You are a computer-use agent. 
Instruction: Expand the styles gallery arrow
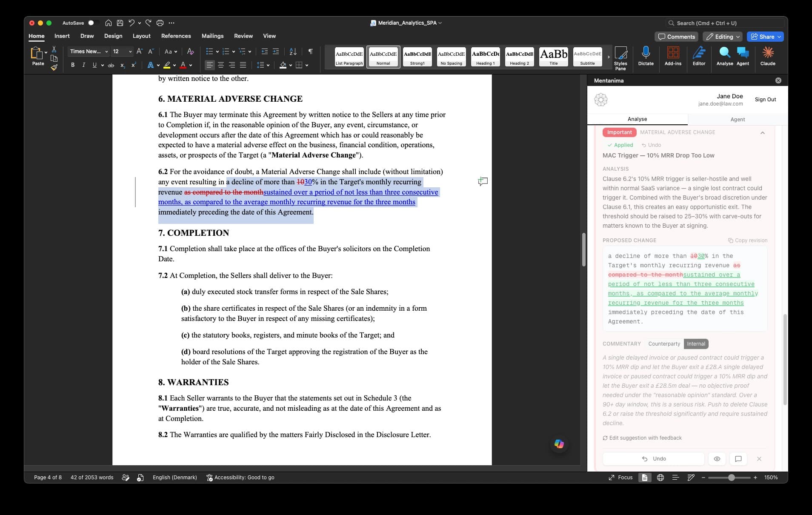pyautogui.click(x=609, y=57)
